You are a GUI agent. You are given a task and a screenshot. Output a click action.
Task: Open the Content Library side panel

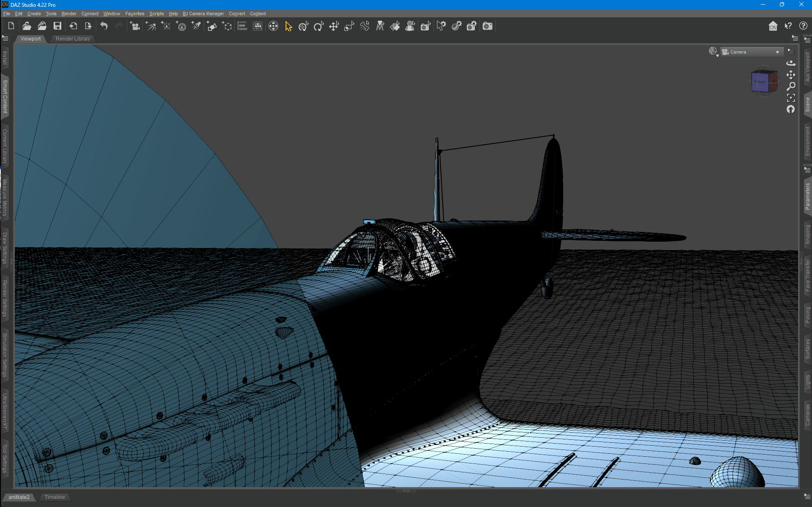(x=5, y=146)
